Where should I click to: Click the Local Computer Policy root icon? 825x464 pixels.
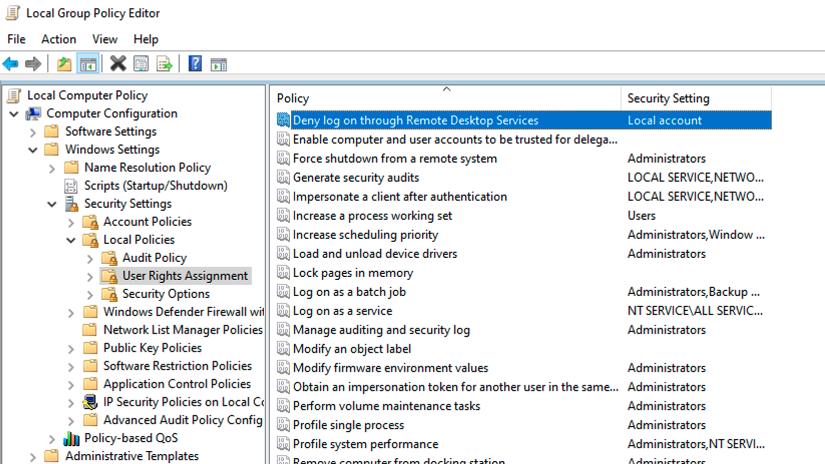14,95
